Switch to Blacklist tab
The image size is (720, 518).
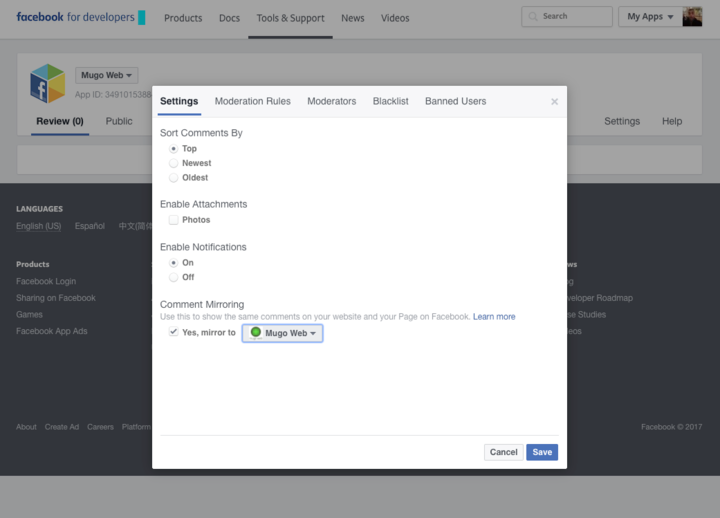(390, 101)
